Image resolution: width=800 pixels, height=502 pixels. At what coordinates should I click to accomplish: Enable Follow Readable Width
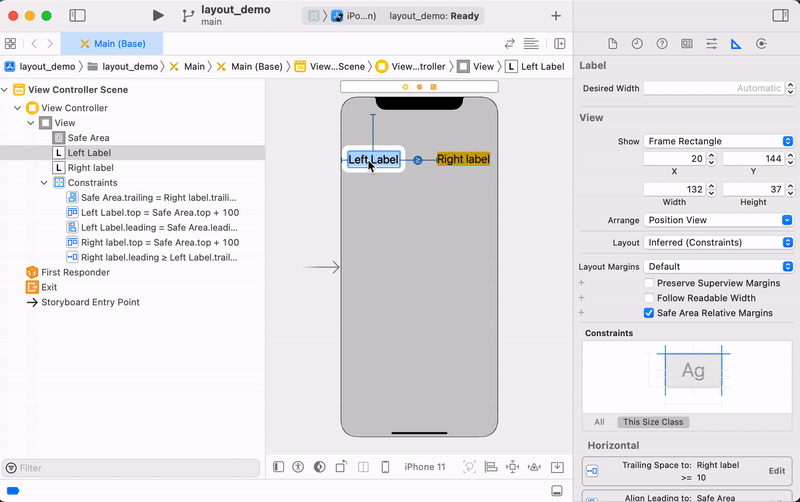(648, 298)
